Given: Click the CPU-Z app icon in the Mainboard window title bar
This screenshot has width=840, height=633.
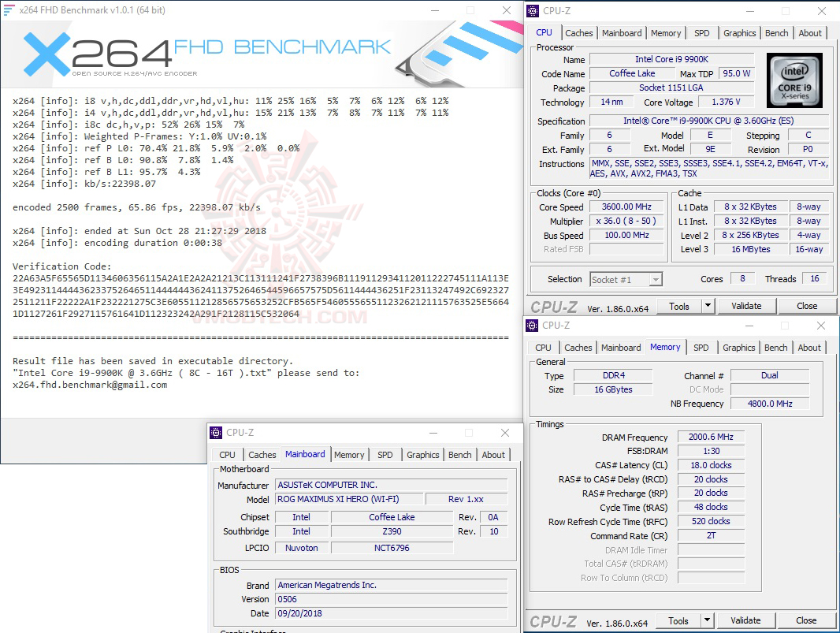Looking at the screenshot, I should [216, 433].
